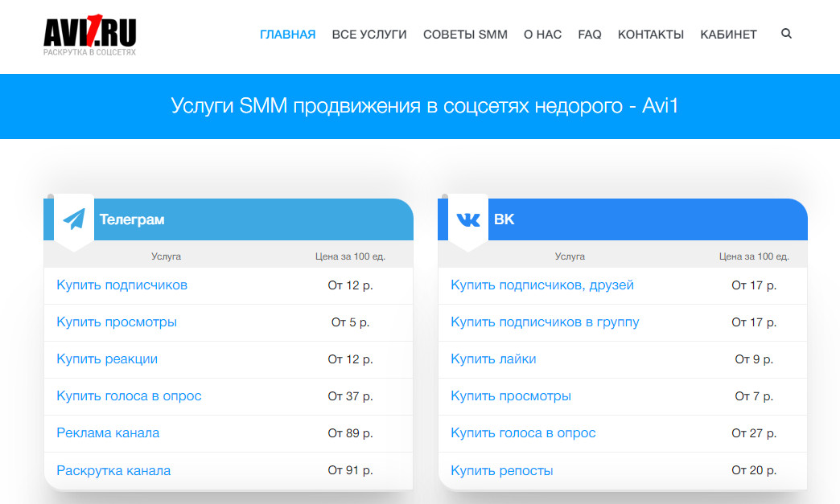Click price От 89 р.
This screenshot has height=504, width=840.
350,432
